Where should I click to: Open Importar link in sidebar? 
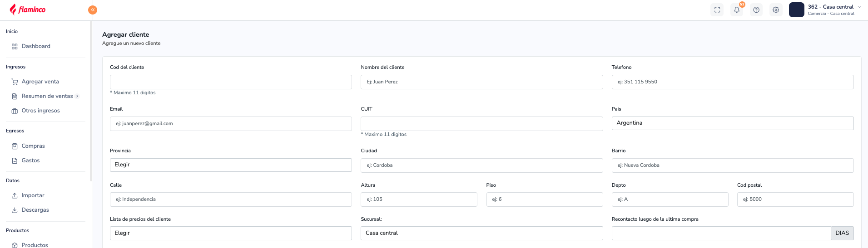[33, 195]
